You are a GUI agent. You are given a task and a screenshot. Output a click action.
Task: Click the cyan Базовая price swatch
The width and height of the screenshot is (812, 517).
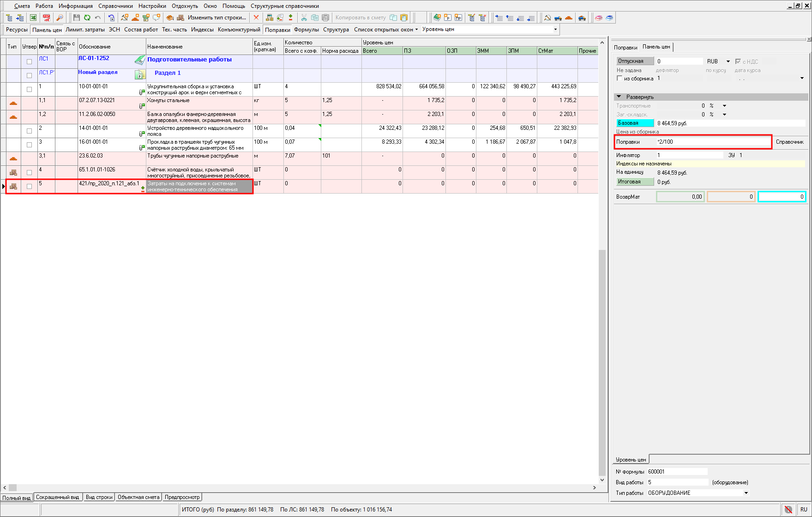(635, 123)
